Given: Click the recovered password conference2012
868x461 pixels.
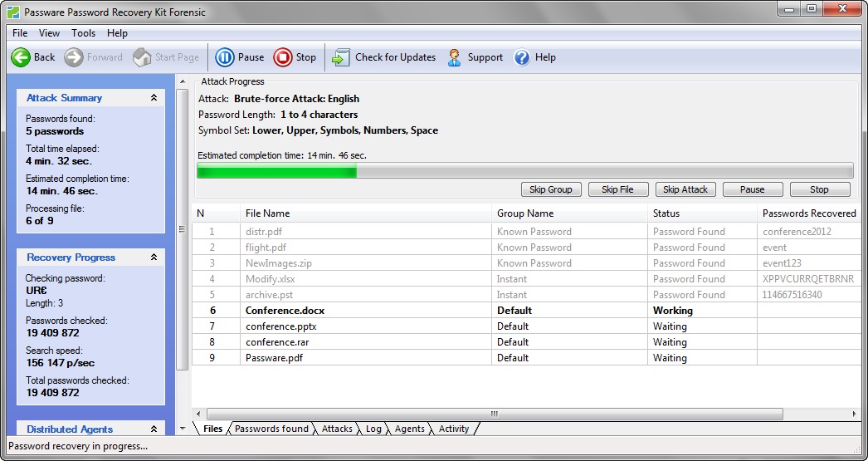Looking at the screenshot, I should pyautogui.click(x=797, y=232).
